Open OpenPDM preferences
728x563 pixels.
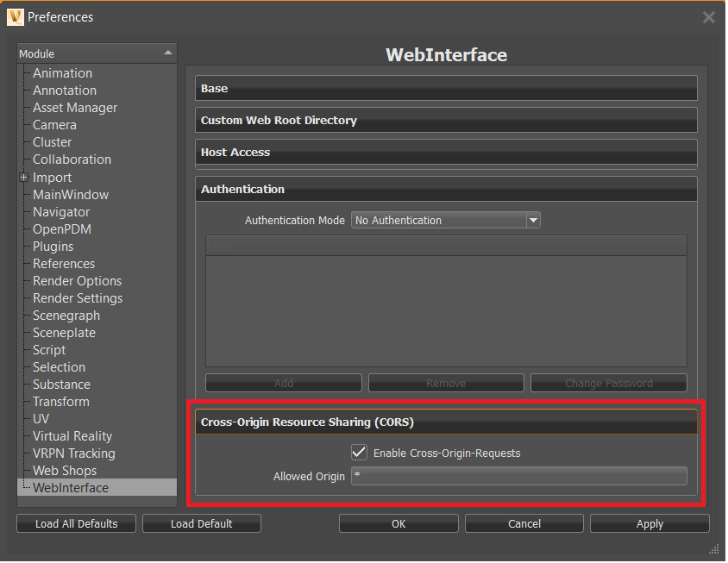[x=62, y=229]
